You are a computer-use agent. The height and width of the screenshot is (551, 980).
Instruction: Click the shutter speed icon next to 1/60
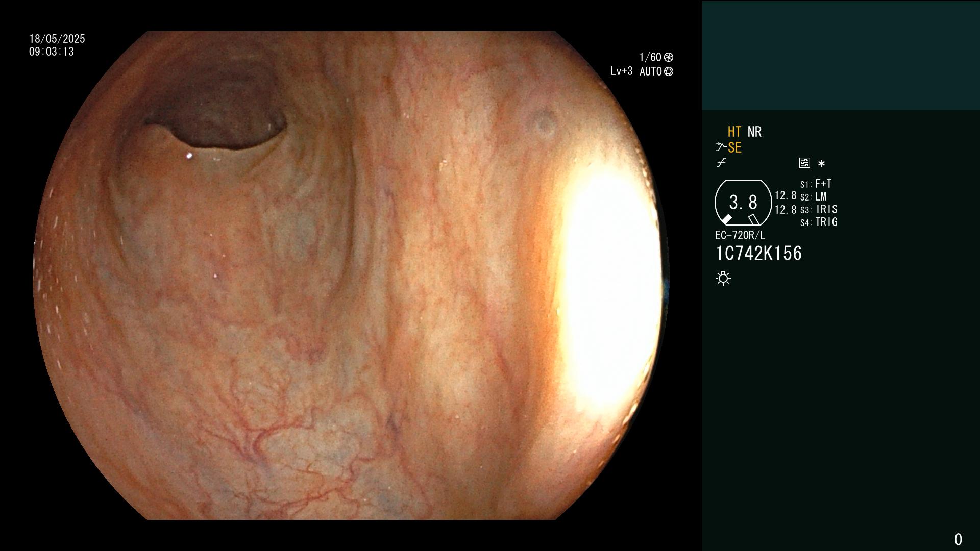tap(669, 57)
